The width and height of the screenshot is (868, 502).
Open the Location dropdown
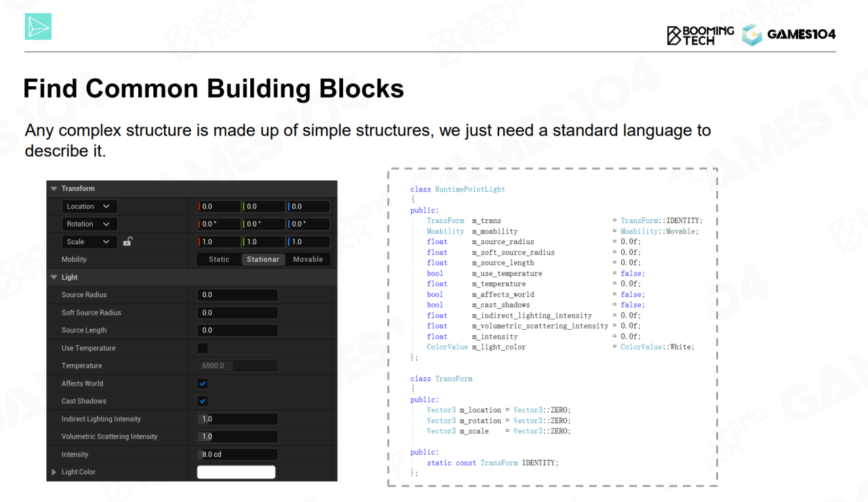tap(89, 206)
